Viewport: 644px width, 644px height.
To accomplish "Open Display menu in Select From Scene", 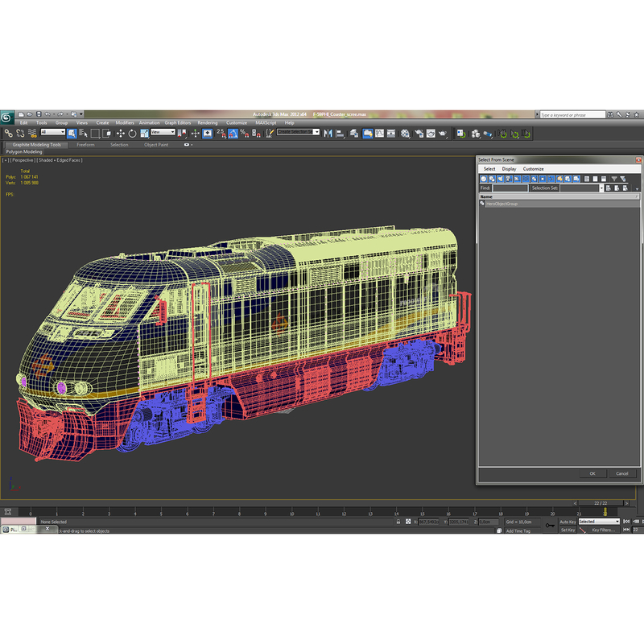I will click(509, 169).
